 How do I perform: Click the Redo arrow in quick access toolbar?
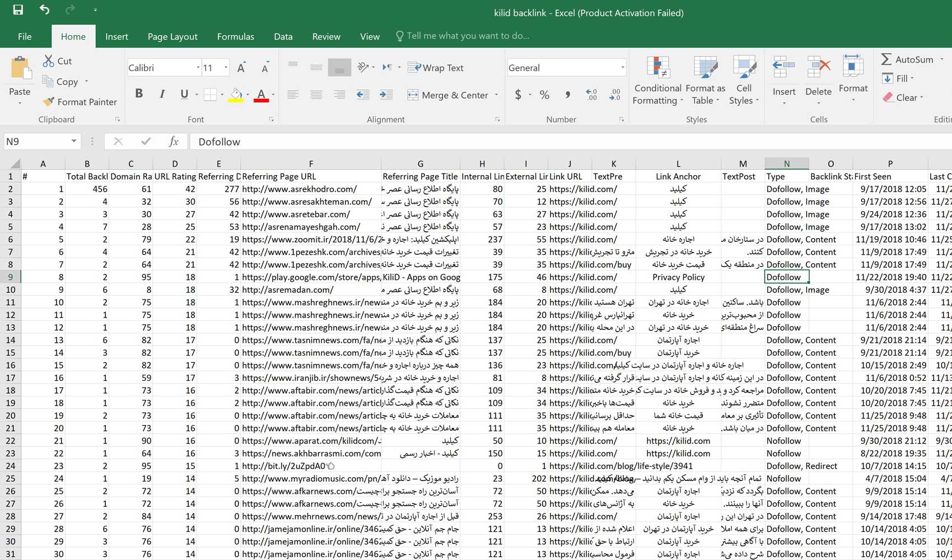70,10
